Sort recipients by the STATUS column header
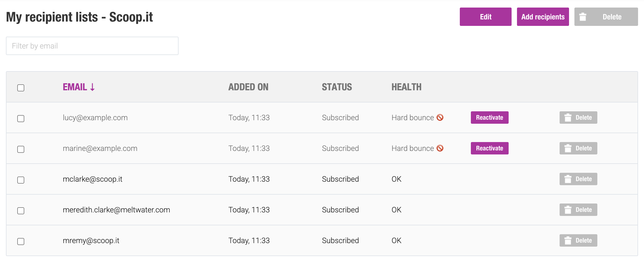 [337, 87]
